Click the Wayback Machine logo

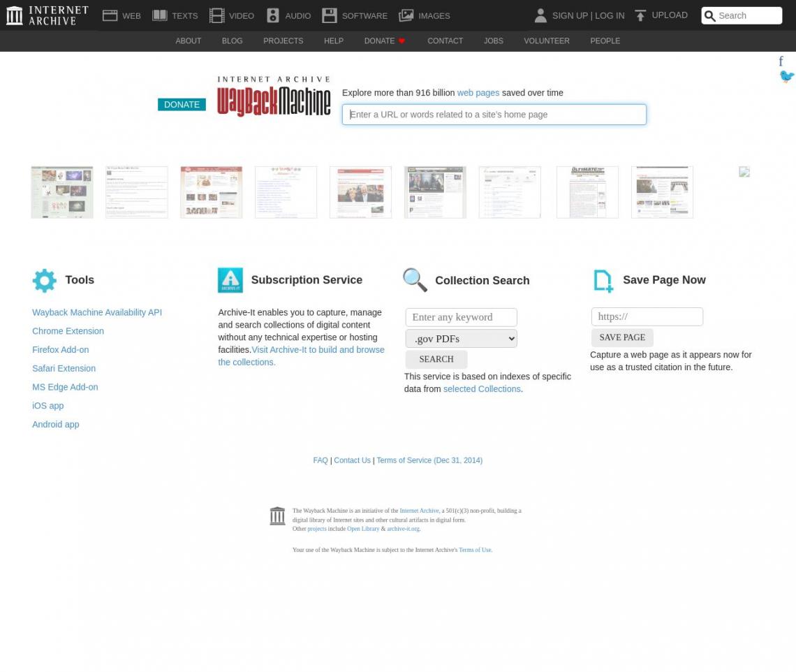(x=274, y=96)
